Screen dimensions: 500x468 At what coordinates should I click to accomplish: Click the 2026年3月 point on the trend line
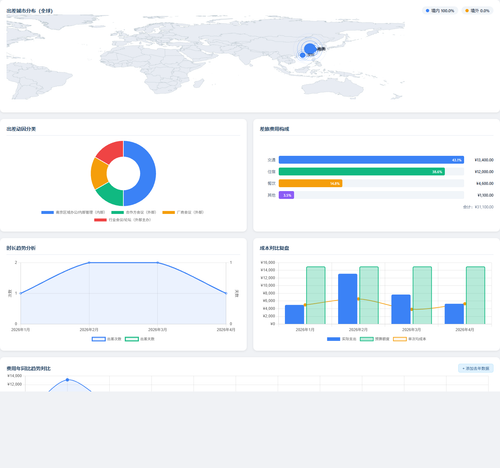(x=158, y=263)
